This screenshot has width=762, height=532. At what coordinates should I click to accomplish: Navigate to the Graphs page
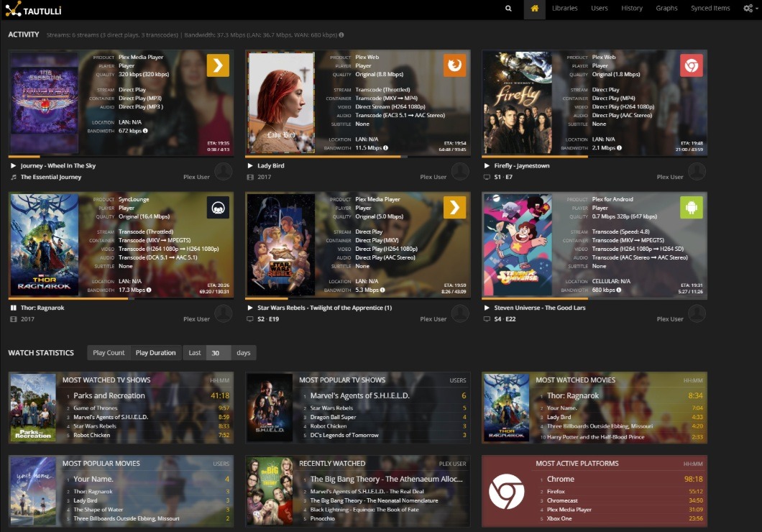pyautogui.click(x=666, y=9)
